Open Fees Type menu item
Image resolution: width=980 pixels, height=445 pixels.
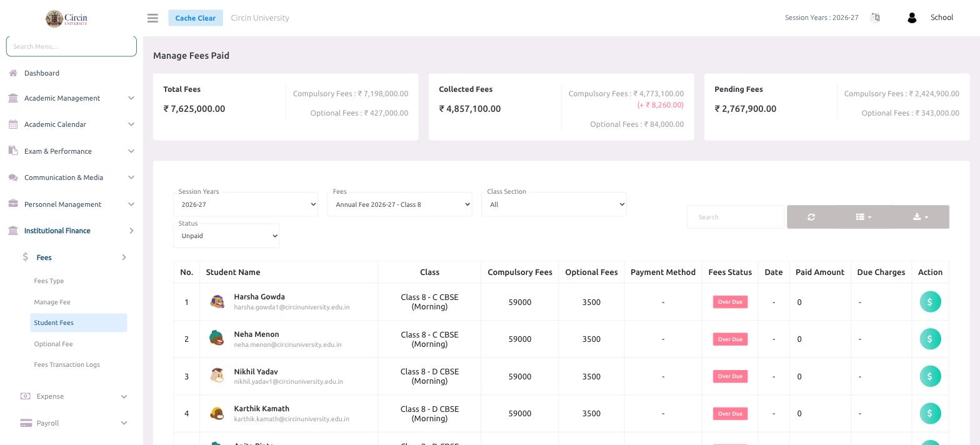coord(49,281)
